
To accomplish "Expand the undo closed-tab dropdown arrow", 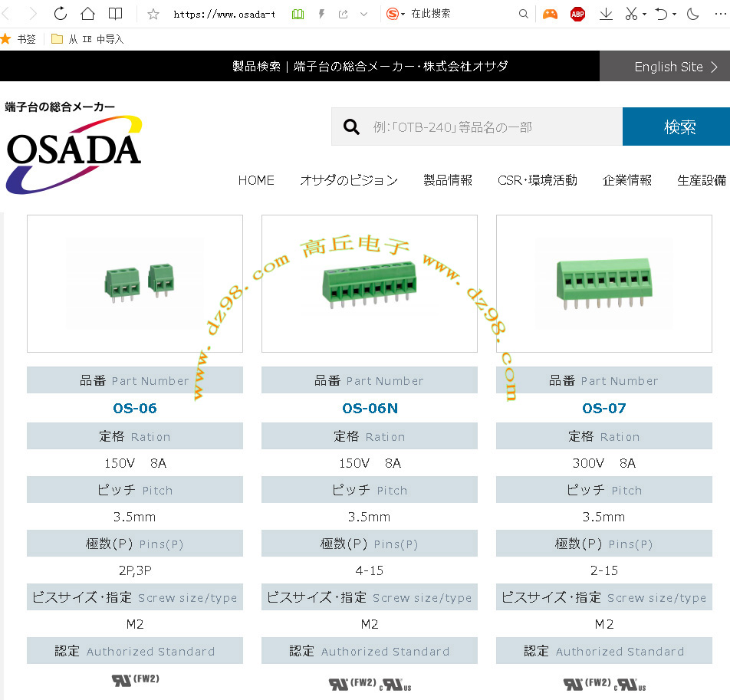I will pos(673,15).
